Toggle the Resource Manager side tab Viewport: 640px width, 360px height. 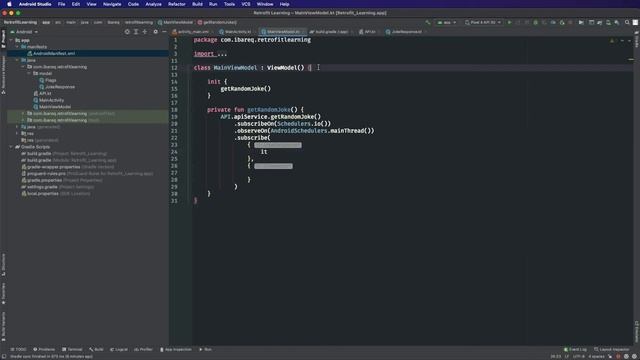click(3, 75)
